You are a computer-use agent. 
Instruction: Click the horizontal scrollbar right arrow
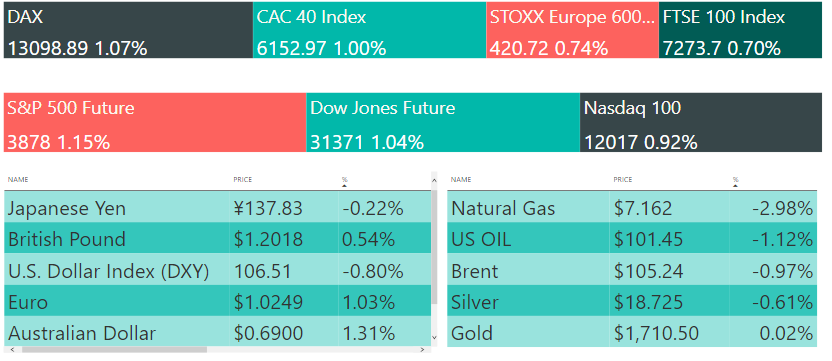(x=422, y=350)
